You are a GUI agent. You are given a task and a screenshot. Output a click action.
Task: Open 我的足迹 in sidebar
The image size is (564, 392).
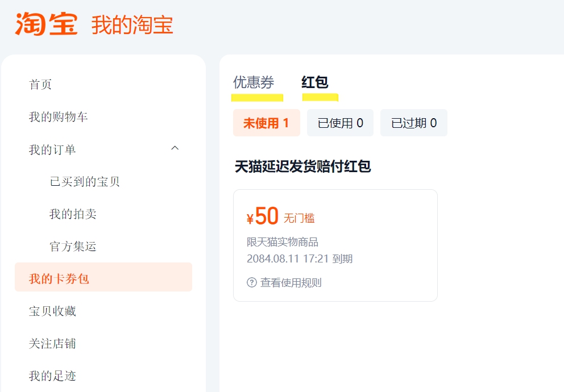point(52,376)
